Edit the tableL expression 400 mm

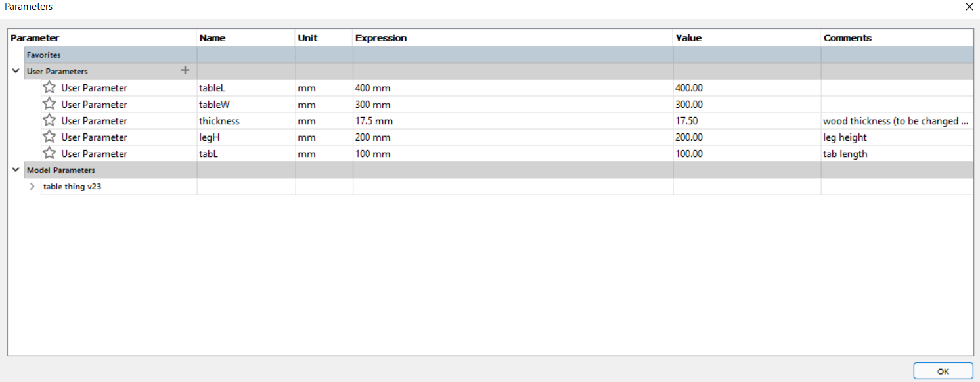pos(513,87)
